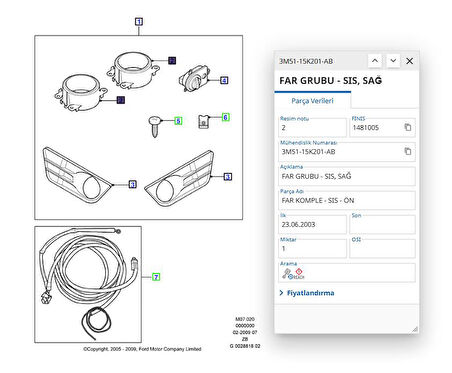This screenshot has height=373, width=452.
Task: Select green callout 5 next to the screw
Action: (178, 121)
